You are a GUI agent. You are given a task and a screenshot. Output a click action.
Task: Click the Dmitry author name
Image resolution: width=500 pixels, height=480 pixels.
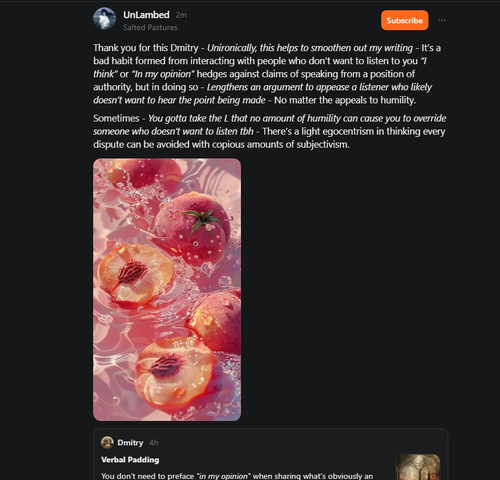(x=130, y=443)
